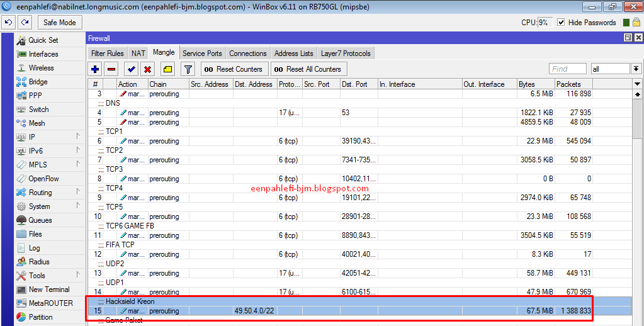The width and height of the screenshot is (644, 326).
Task: Click the green traffic indicator icon
Action: (x=626, y=23)
